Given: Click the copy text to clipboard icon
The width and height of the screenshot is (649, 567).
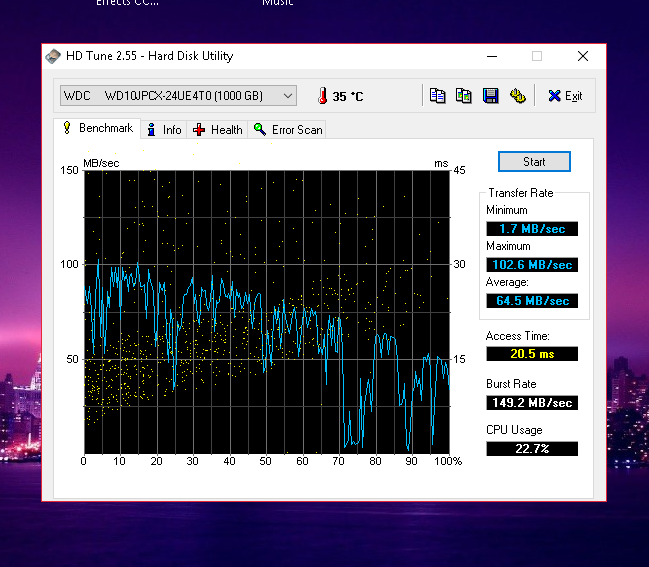Looking at the screenshot, I should click(x=437, y=96).
